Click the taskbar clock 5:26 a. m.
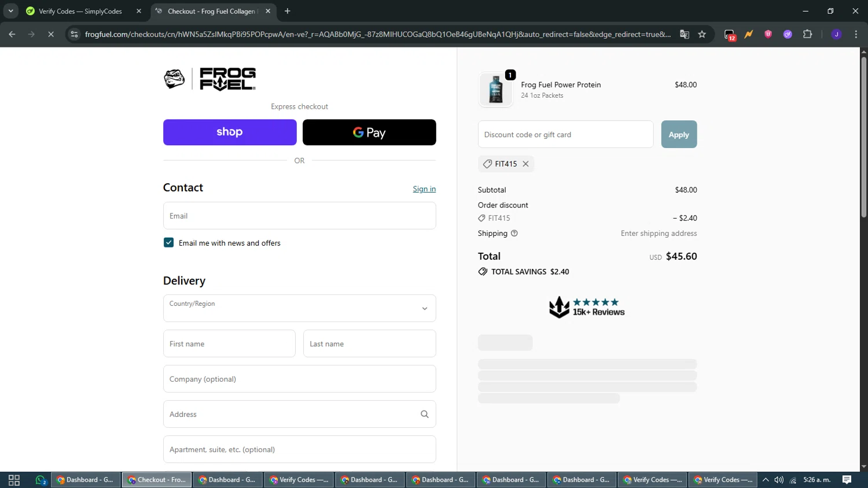Image resolution: width=868 pixels, height=488 pixels. point(817,480)
